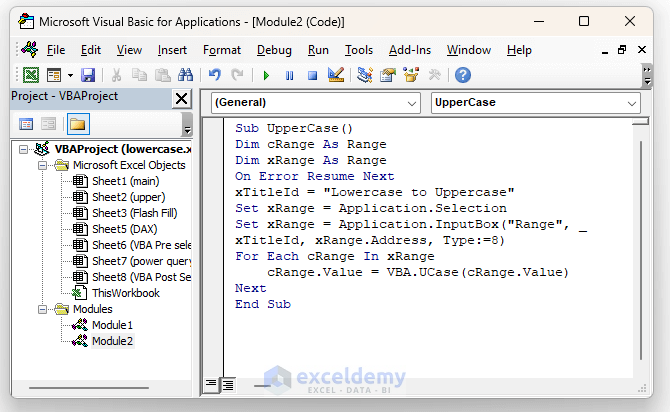
Task: Toggle Design Mode icon
Action: [336, 76]
